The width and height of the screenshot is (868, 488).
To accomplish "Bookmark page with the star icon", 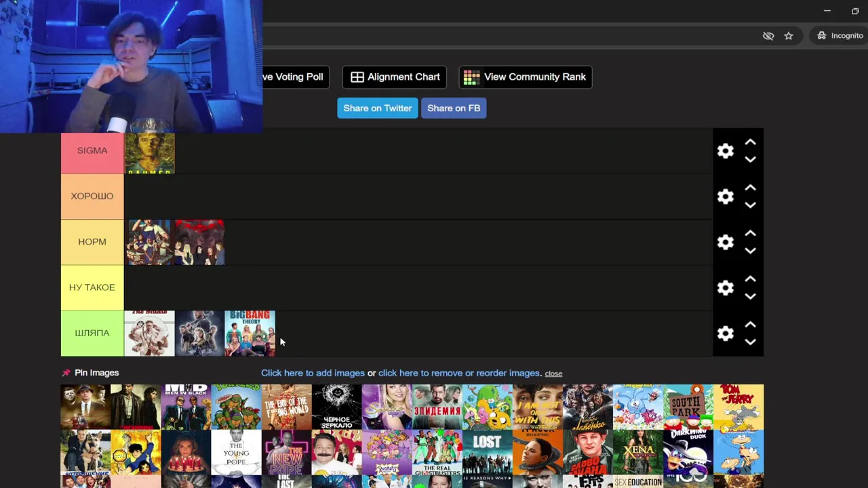I will pos(789,36).
